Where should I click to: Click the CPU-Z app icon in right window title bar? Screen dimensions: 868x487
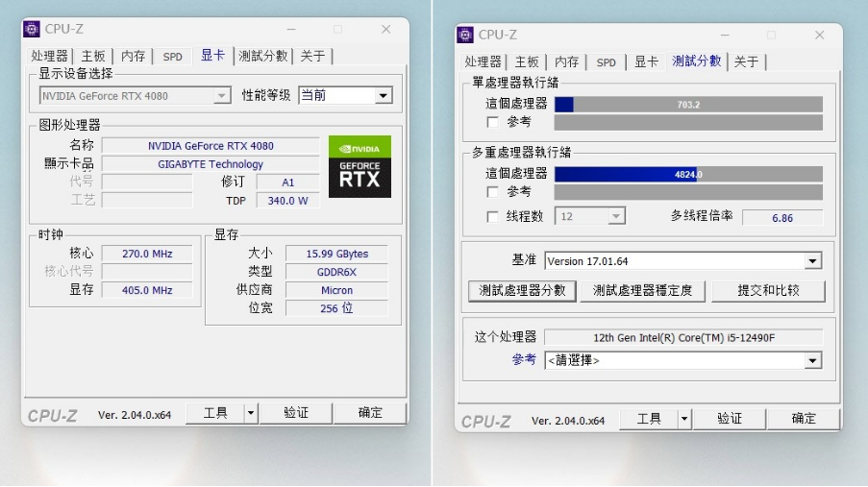(x=465, y=35)
